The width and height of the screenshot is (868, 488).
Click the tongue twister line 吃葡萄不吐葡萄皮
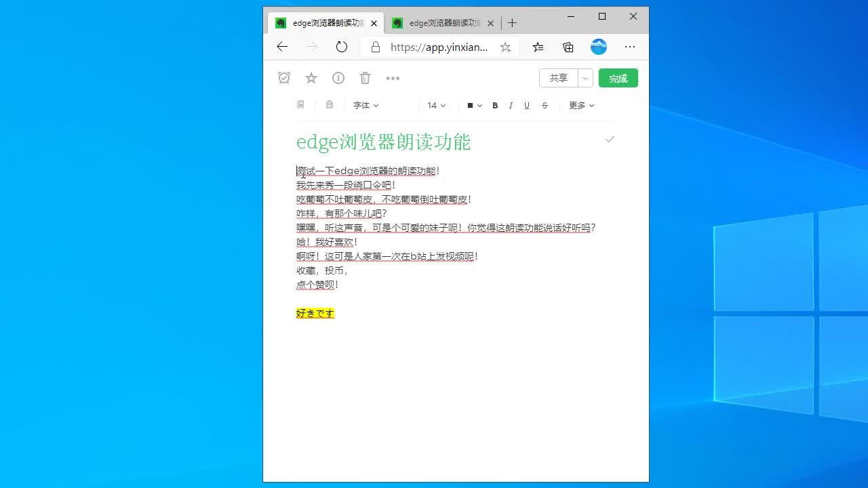click(x=384, y=199)
